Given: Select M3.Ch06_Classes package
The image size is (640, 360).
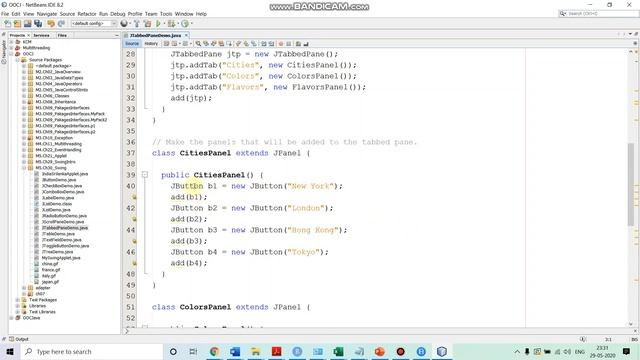Looking at the screenshot, I should pos(52,96).
